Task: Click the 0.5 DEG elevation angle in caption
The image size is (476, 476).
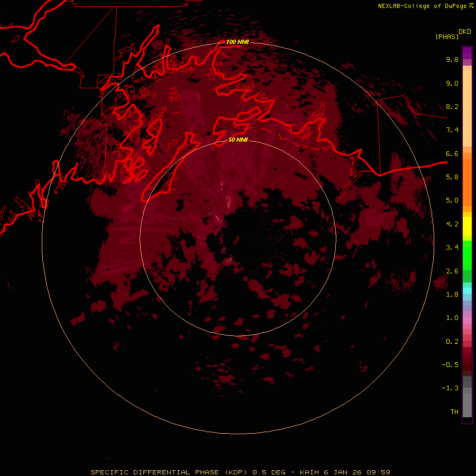Action: [269, 472]
